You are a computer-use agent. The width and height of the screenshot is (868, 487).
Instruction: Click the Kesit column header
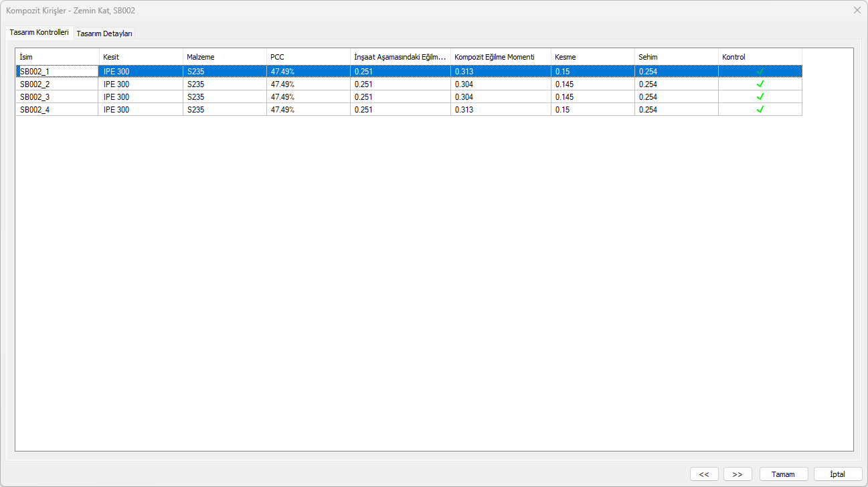click(x=141, y=57)
